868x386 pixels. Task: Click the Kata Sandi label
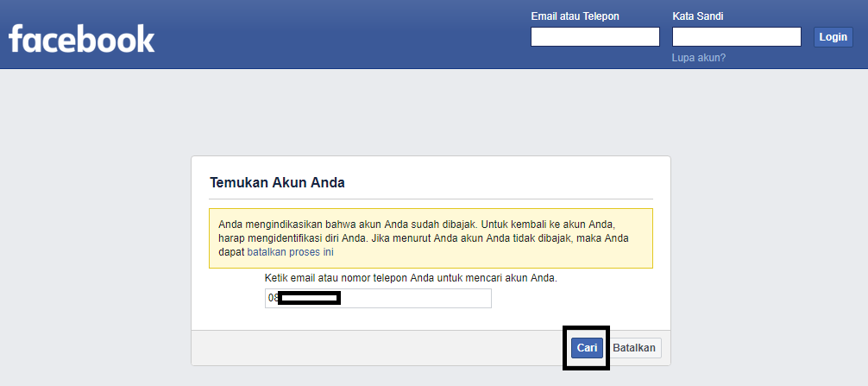click(x=697, y=16)
